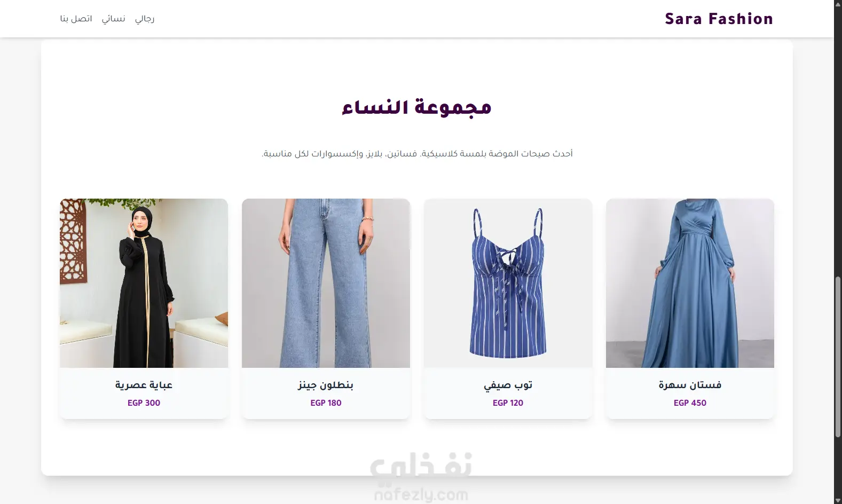Click the EGP 300 price label
Viewport: 842px width, 504px height.
tap(144, 403)
